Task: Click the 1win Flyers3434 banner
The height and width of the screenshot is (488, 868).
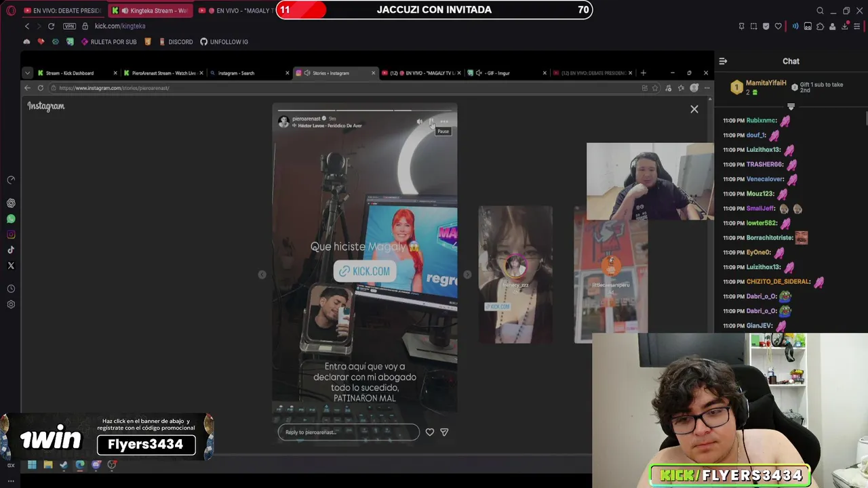Action: [107, 437]
